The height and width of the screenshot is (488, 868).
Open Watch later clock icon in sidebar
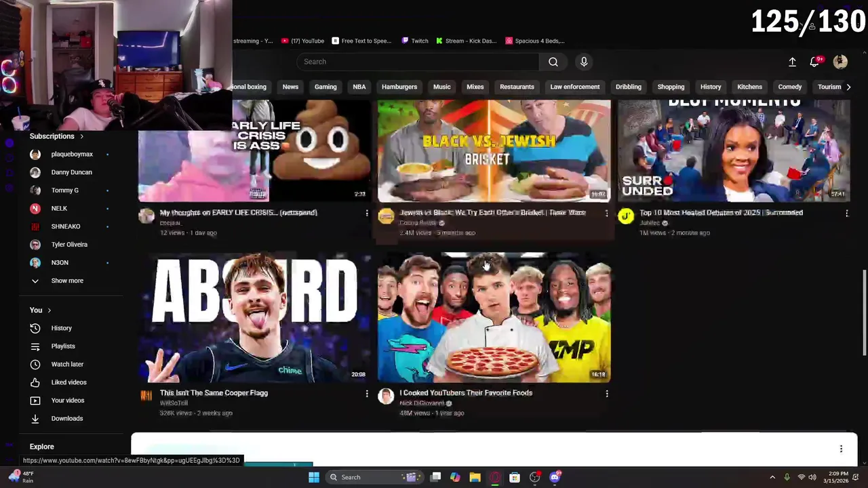tap(35, 364)
